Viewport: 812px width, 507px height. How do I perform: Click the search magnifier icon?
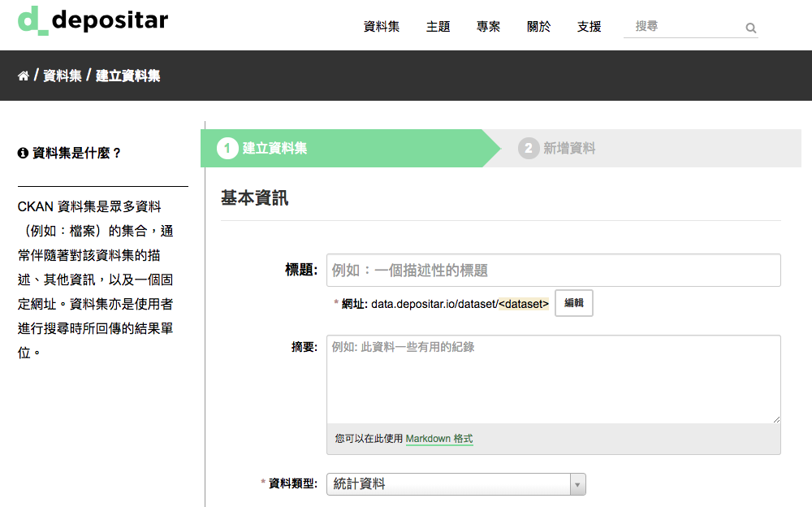(750, 28)
